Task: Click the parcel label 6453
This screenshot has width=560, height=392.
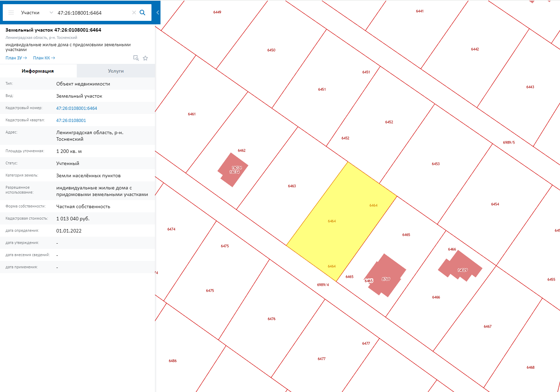Action: tap(436, 164)
